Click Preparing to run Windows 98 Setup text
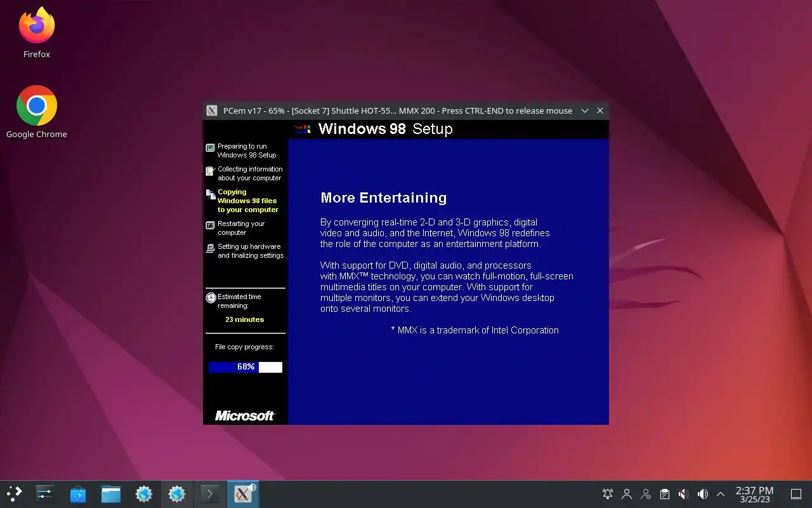 pos(247,150)
